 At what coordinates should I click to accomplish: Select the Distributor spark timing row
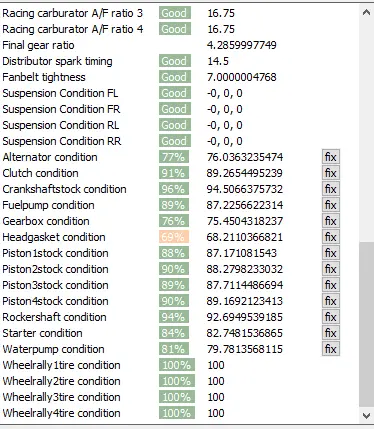click(180, 61)
